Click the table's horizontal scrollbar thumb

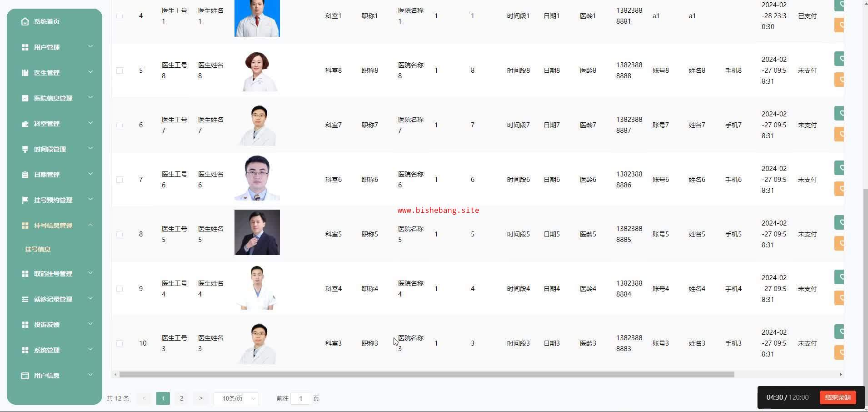(x=427, y=375)
